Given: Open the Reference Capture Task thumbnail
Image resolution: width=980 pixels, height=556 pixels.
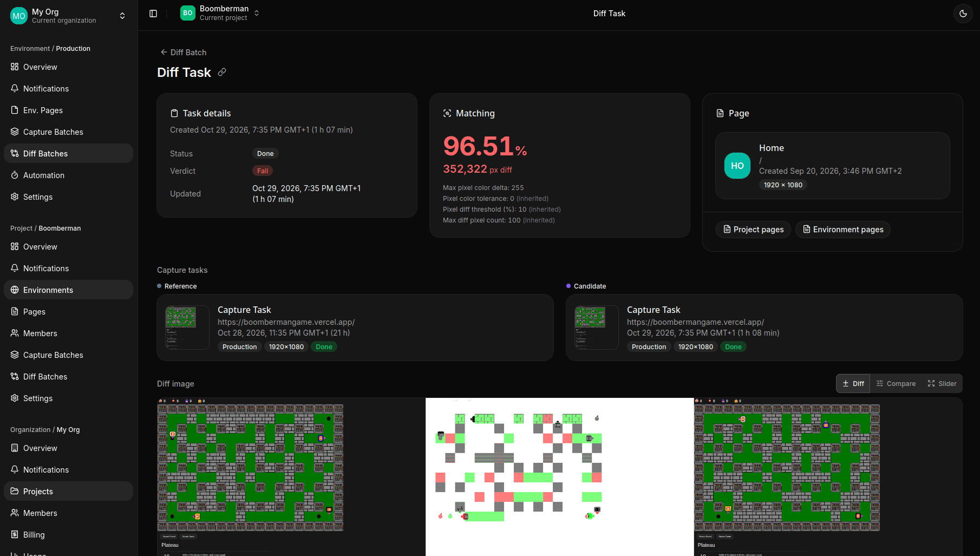Looking at the screenshot, I should 187,328.
